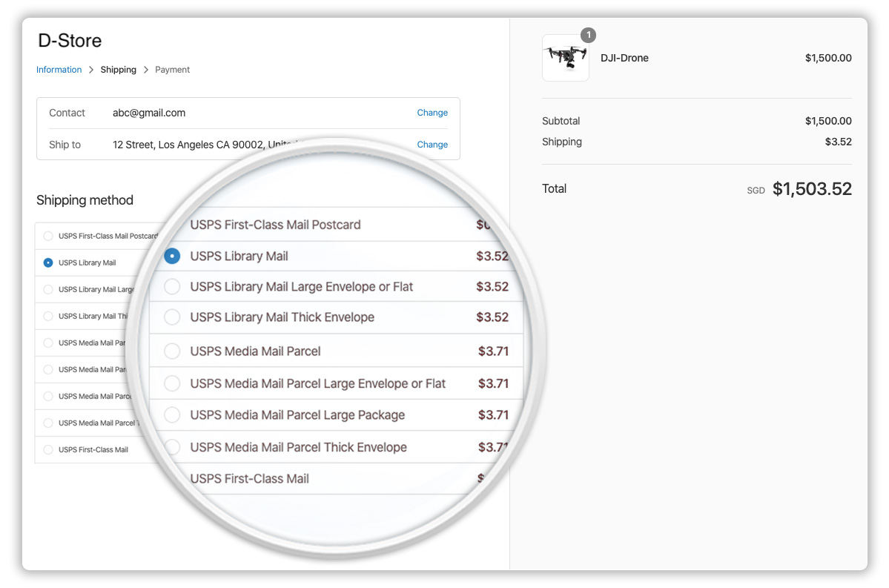Screen dimensions: 889x588
Task: Choose magnified USPS Media Mail Parcel Large Envelope or Flat
Action: pos(172,383)
